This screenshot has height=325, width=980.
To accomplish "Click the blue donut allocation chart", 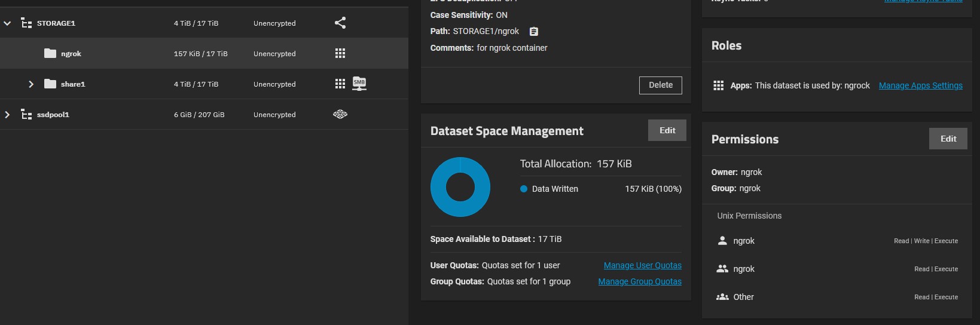I will (460, 187).
